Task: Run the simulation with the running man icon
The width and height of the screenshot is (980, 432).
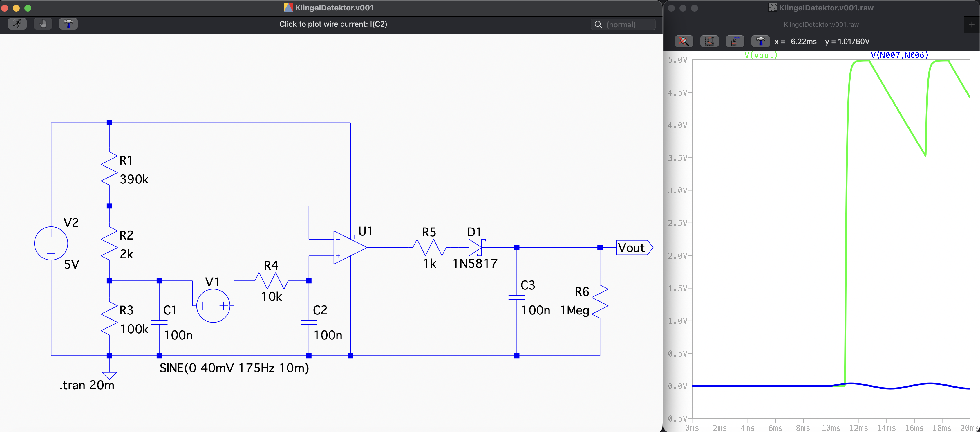Action: tap(17, 24)
